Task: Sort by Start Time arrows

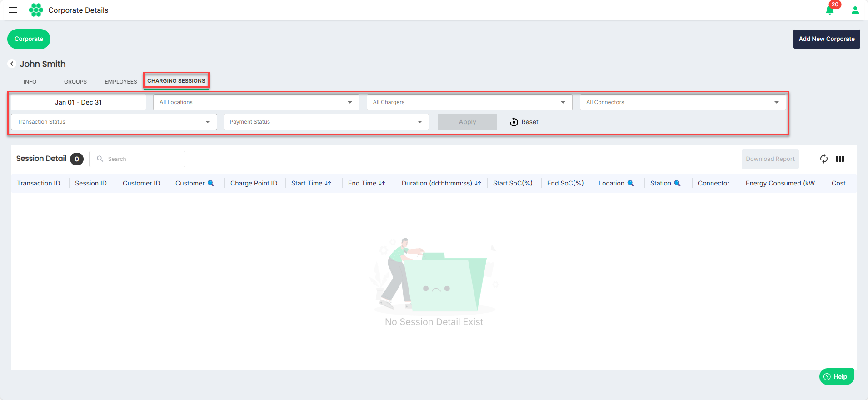Action: pyautogui.click(x=328, y=183)
